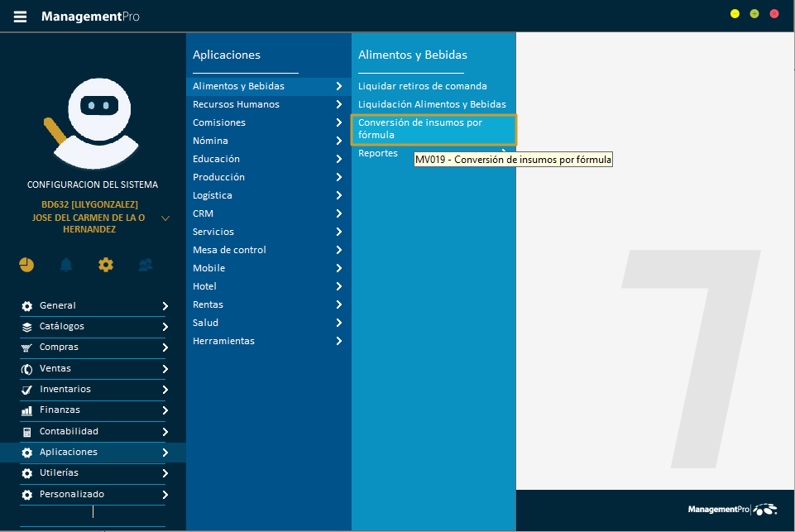The width and height of the screenshot is (795, 532).
Task: Click the General gear icon
Action: (x=26, y=306)
